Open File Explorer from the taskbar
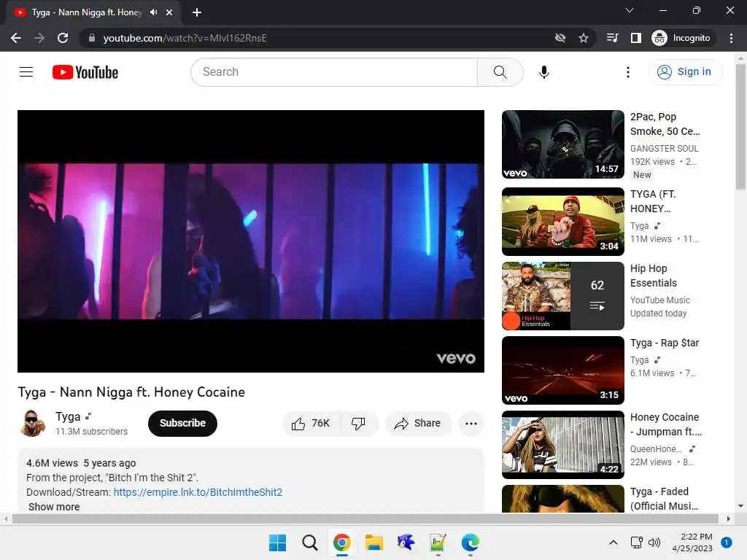This screenshot has height=560, width=747. pos(374,542)
